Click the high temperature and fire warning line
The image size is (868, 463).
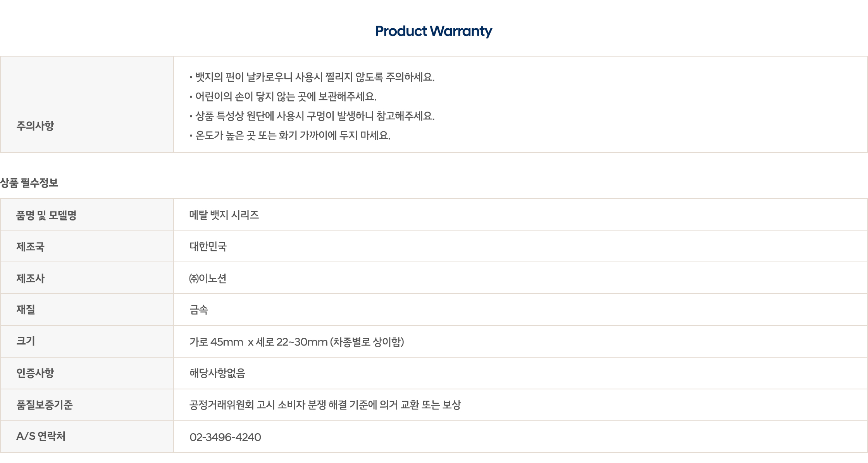[293, 135]
